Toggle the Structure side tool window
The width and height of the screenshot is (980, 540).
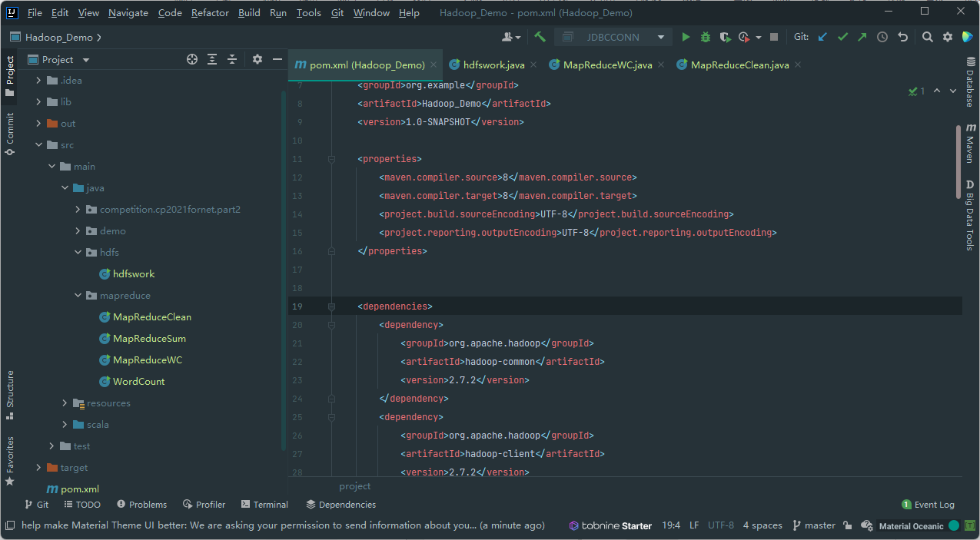[x=10, y=395]
